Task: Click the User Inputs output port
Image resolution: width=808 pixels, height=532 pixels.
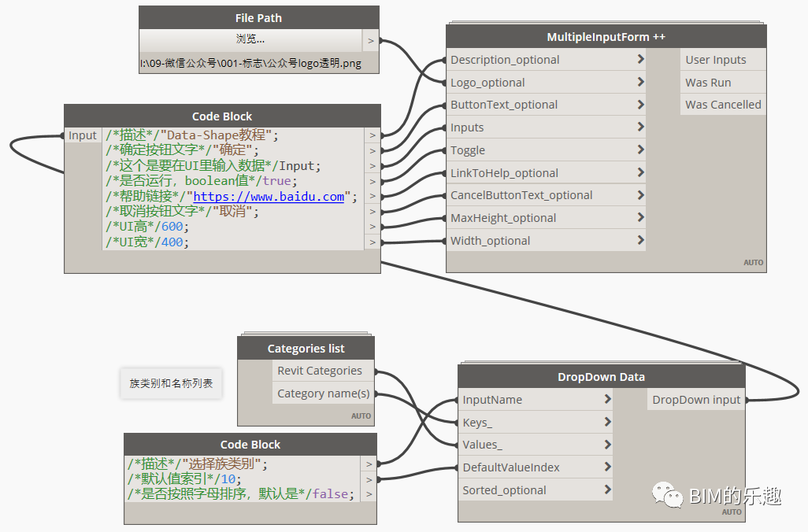Action: (721, 59)
